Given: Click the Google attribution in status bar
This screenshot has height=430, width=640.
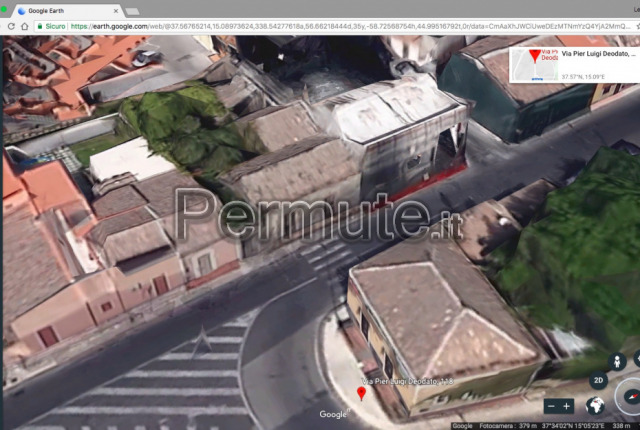Looking at the screenshot, I should point(462,426).
